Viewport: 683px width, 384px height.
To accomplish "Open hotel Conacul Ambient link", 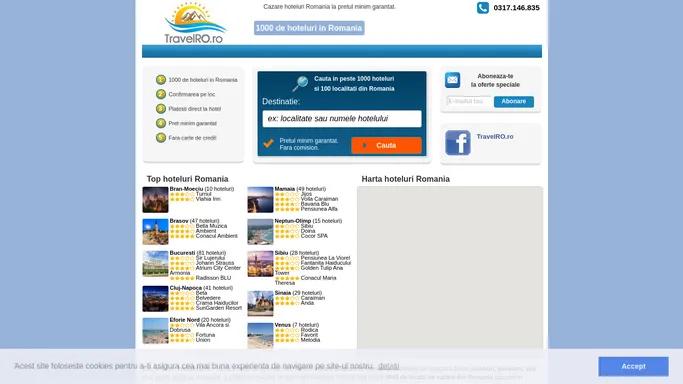I will point(217,236).
